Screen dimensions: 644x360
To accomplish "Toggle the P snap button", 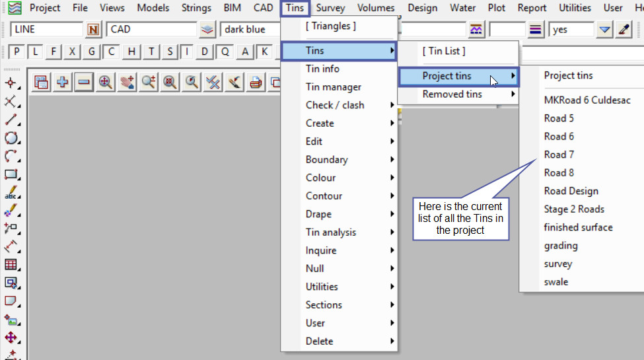I will coord(17,52).
